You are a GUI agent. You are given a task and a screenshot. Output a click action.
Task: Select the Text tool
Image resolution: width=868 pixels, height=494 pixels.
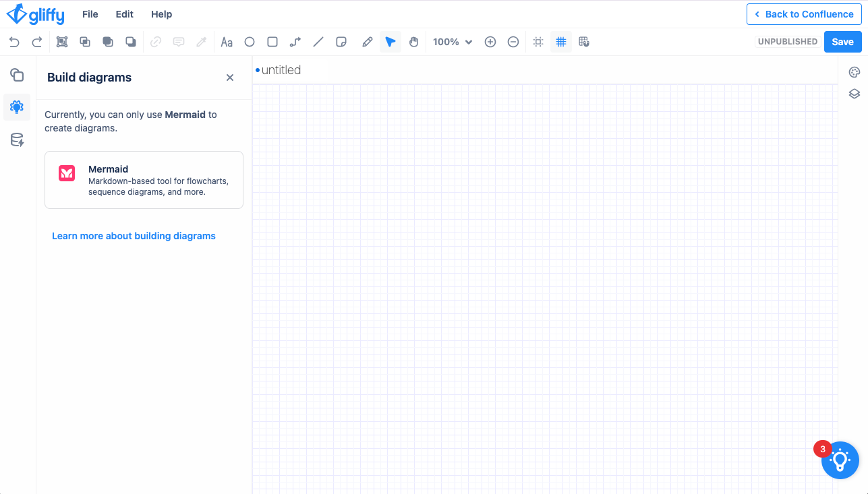(x=227, y=42)
